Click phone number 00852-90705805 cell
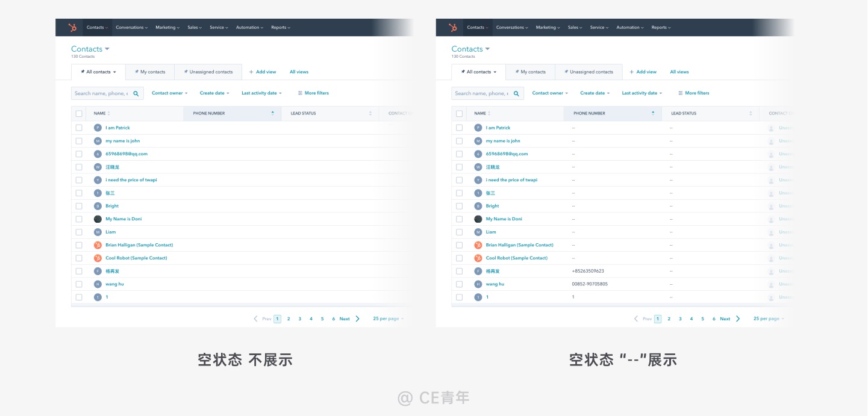This screenshot has height=416, width=868. [590, 284]
